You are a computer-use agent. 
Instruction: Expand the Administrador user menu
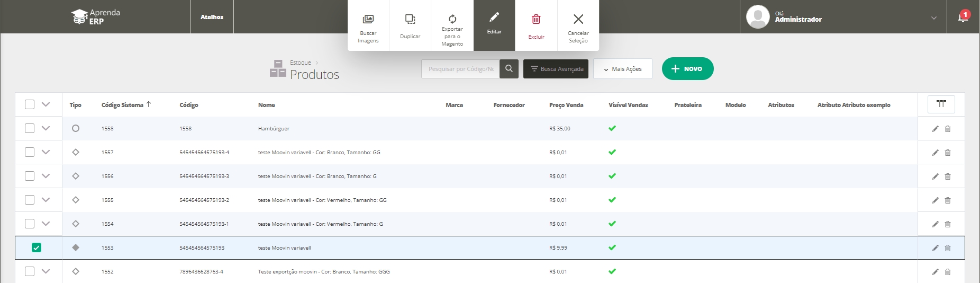point(933,18)
